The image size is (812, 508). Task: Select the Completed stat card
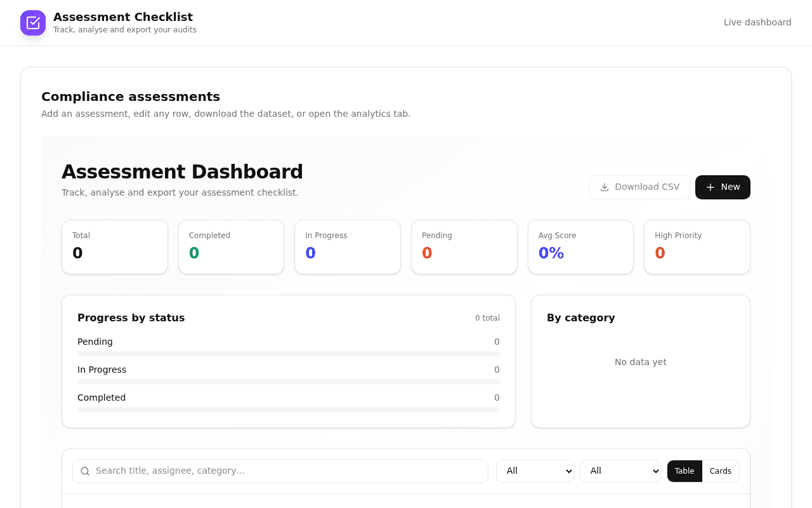click(232, 247)
